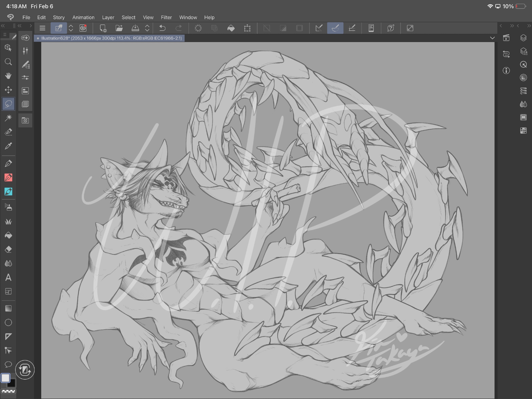Image resolution: width=532 pixels, height=399 pixels.
Task: Expand the canvas tab list chevron
Action: [492, 38]
